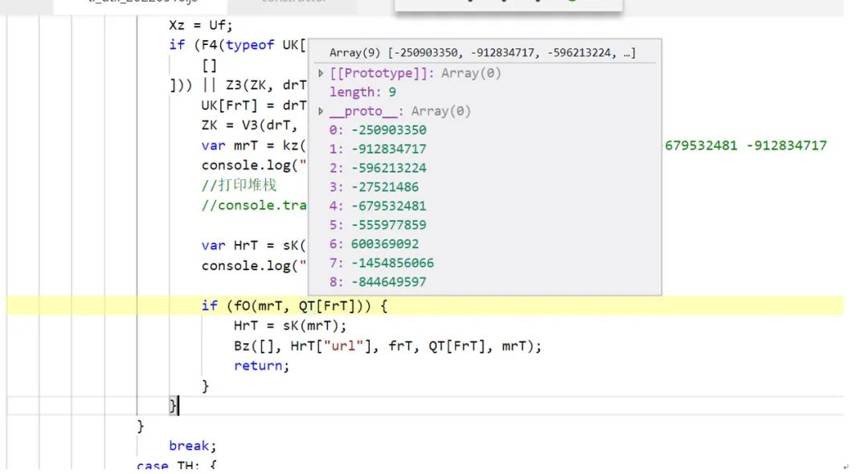Click the case TH: line

tap(177, 465)
